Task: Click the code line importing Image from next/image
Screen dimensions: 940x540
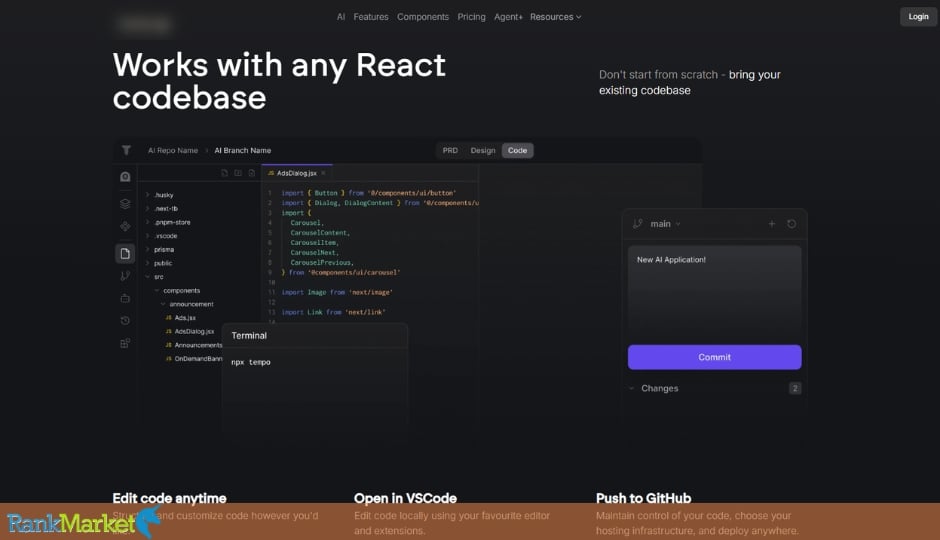Action: tap(337, 292)
